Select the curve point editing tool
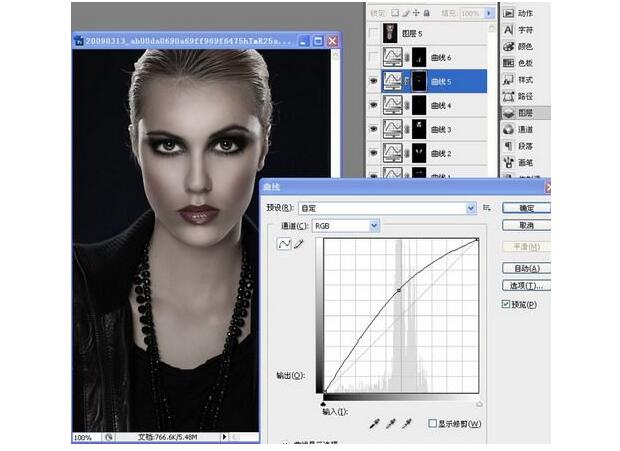The height and width of the screenshot is (451, 620). (284, 244)
